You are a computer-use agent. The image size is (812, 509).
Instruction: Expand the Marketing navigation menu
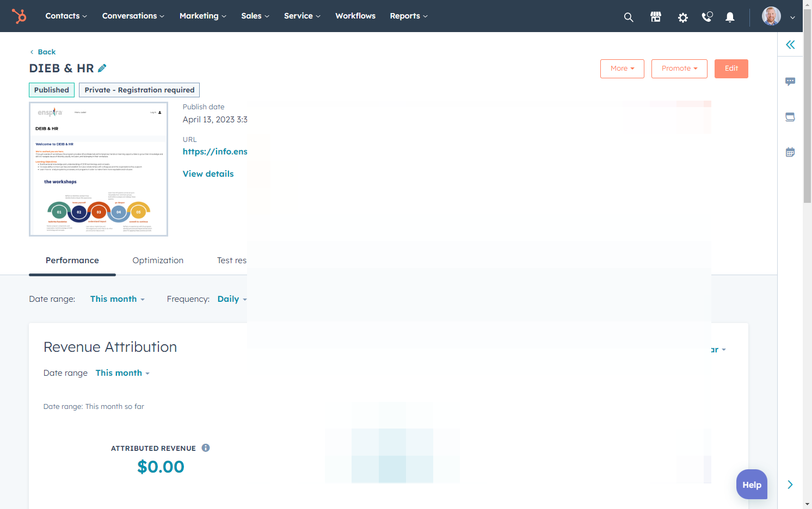202,16
